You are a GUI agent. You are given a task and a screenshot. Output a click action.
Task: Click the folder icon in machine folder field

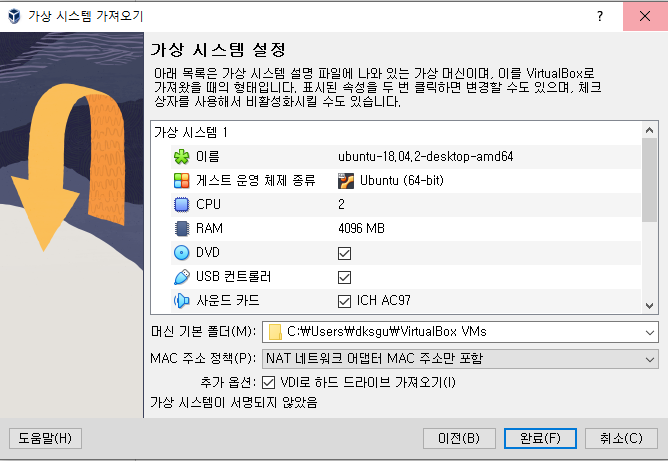(275, 332)
